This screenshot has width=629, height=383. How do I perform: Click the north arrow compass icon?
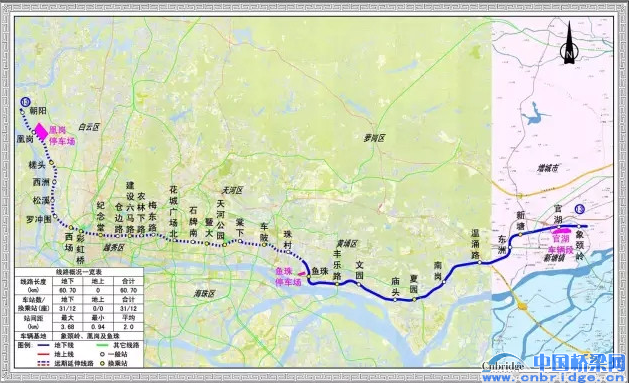tap(569, 43)
